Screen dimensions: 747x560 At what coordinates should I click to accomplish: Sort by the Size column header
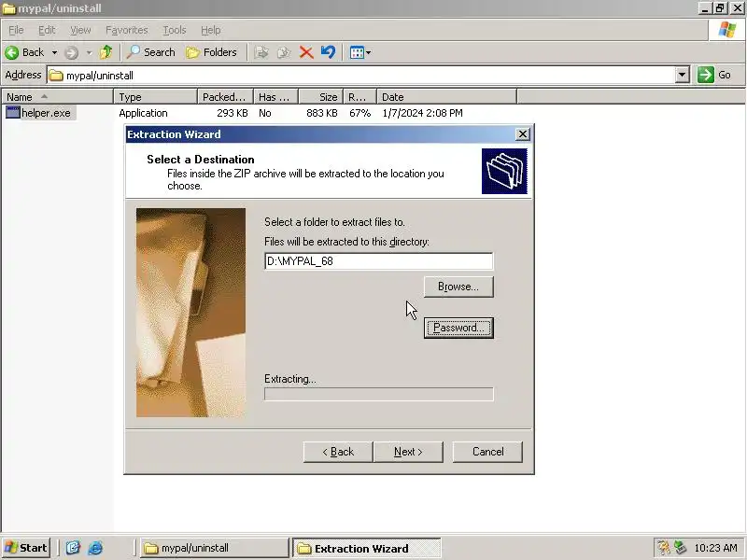pos(320,97)
